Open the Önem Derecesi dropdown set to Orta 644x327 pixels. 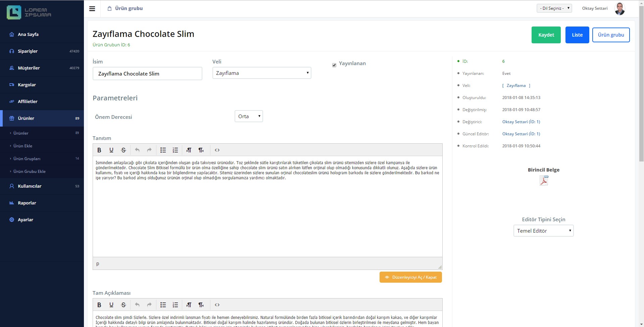pos(249,116)
